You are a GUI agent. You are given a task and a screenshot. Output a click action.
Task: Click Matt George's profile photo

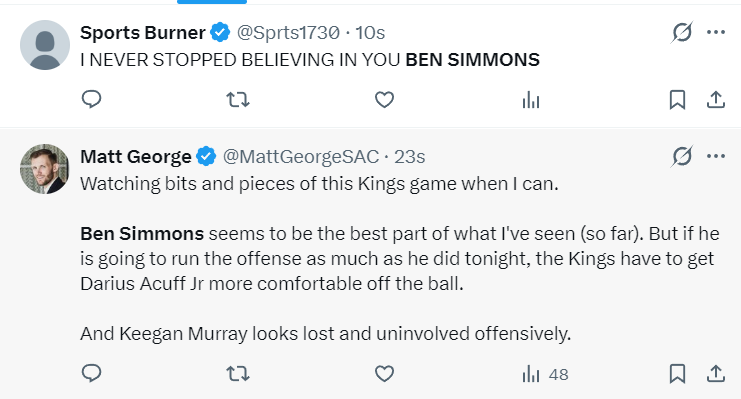pos(44,169)
